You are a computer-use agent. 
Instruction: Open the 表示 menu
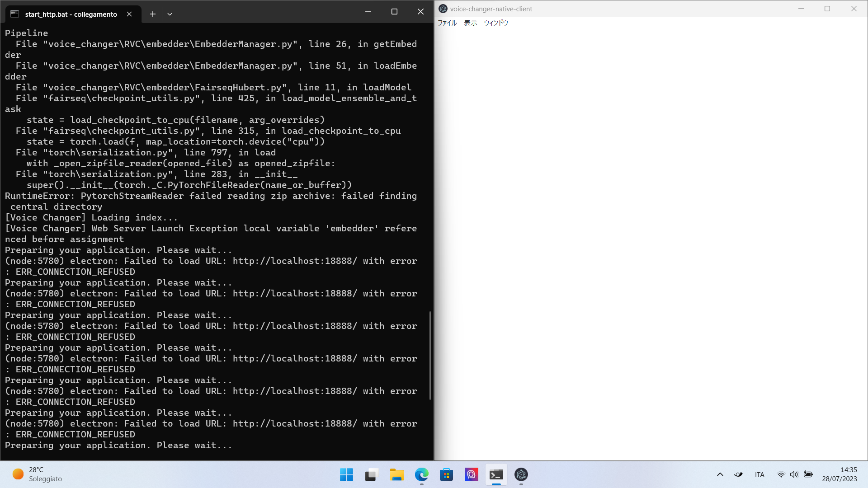pos(470,23)
